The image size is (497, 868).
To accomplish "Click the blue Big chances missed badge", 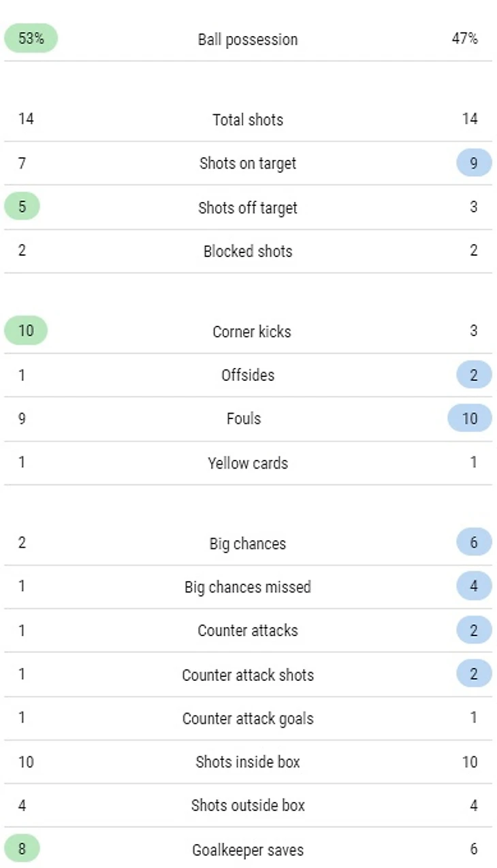I will coord(474,586).
